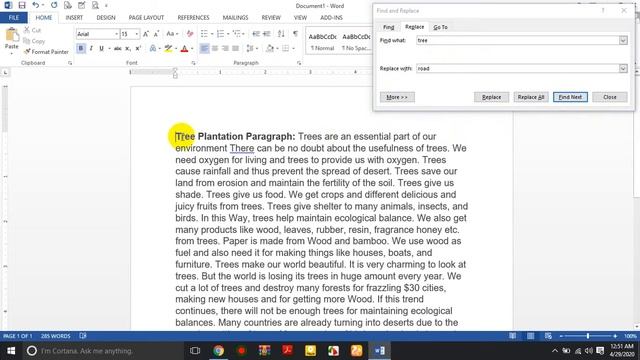
Task: Open the INSERT ribbon tab
Action: click(x=74, y=18)
